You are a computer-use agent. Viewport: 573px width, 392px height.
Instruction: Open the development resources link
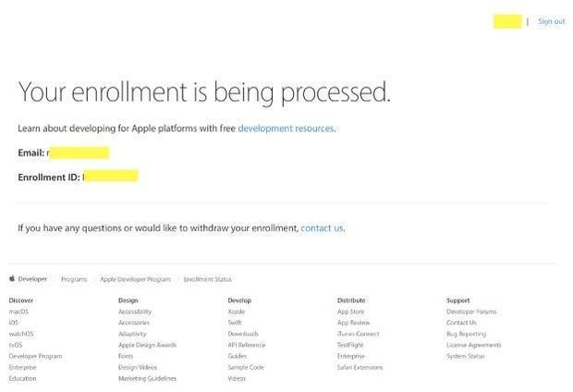click(x=286, y=129)
